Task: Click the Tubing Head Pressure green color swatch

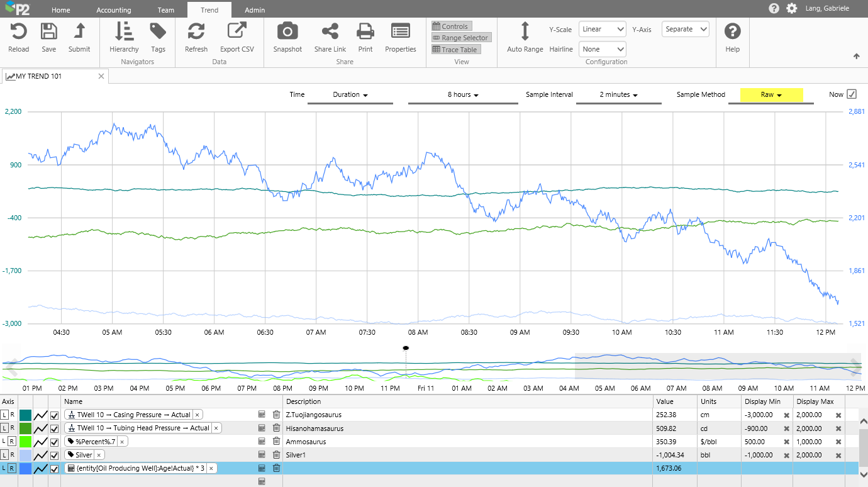Action: click(x=25, y=428)
